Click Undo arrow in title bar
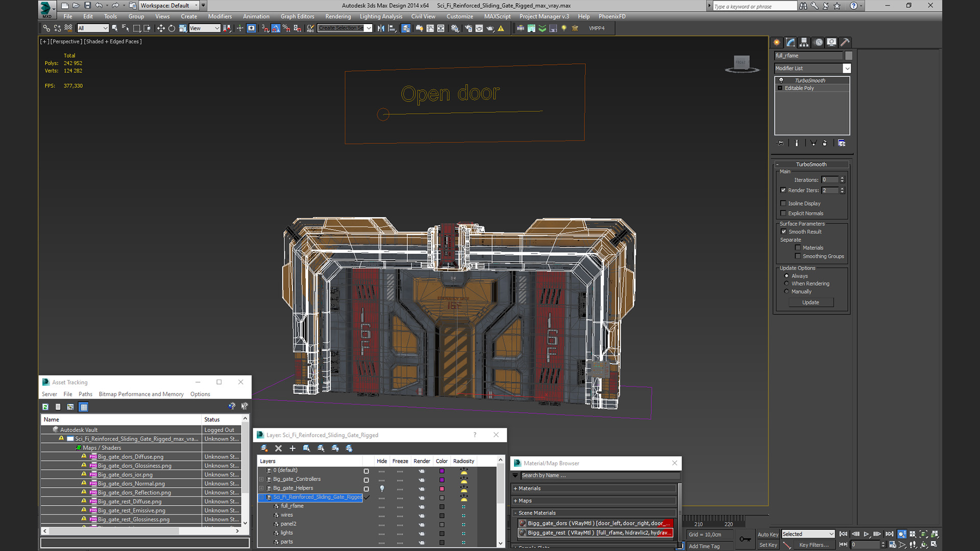The width and height of the screenshot is (980, 551). (99, 6)
